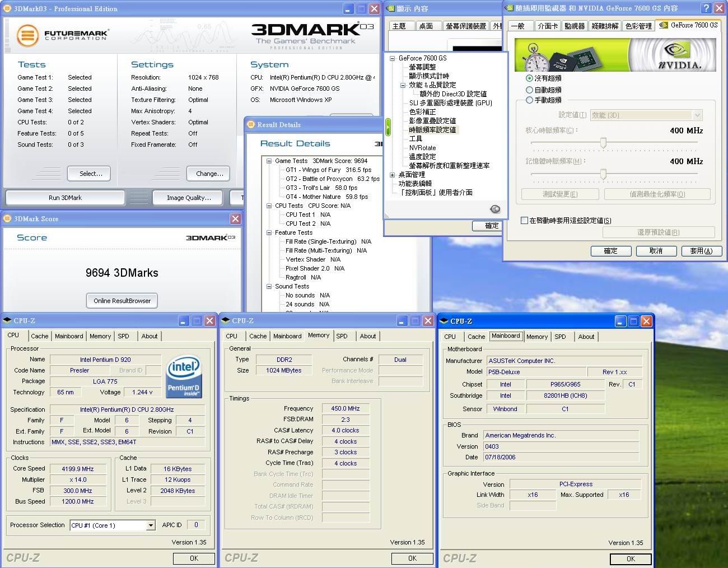This screenshot has height=568, width=728.
Task: Click the Intel Pentium D logo in CPU-Z
Action: coord(184,376)
